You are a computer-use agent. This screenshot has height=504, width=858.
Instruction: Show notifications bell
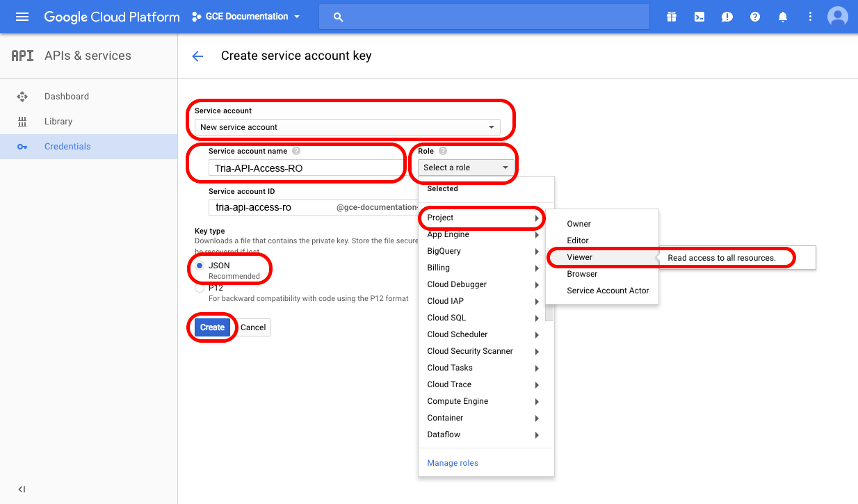point(783,17)
